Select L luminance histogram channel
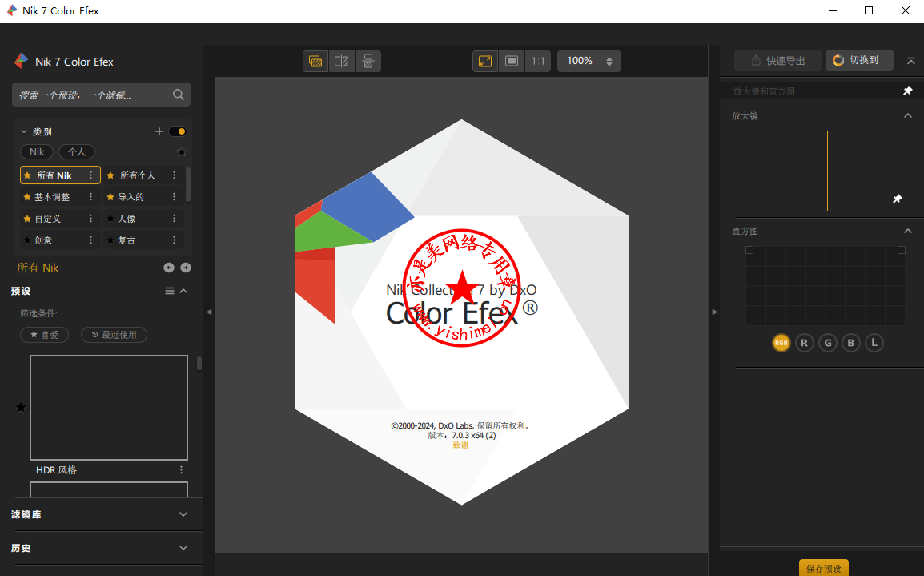Screen dimensions: 924x576 874,343
